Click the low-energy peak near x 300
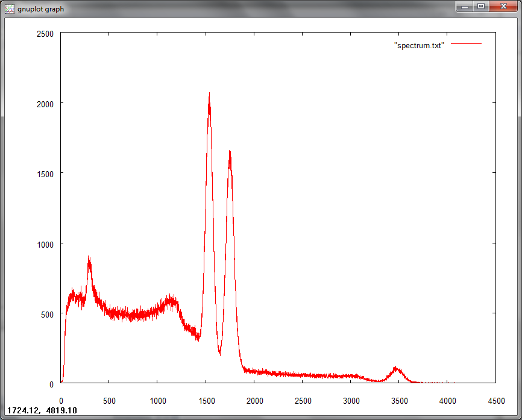 [x=89, y=258]
